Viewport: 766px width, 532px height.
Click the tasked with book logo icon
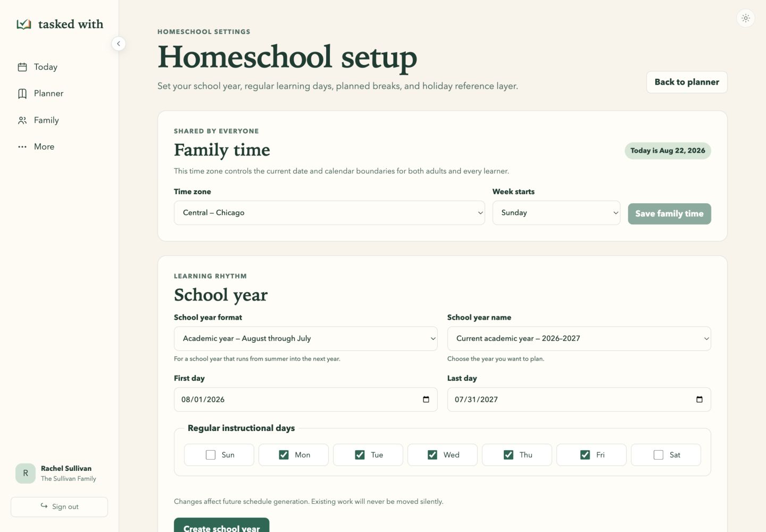click(24, 24)
